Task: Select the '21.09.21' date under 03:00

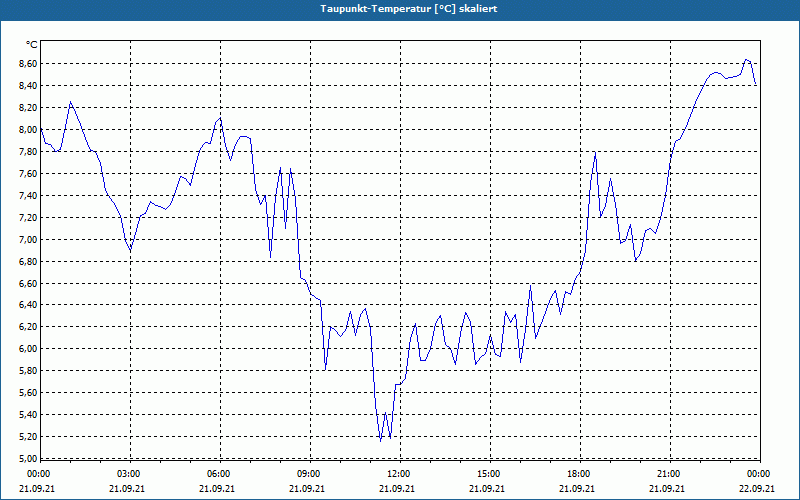Action: pyautogui.click(x=128, y=488)
